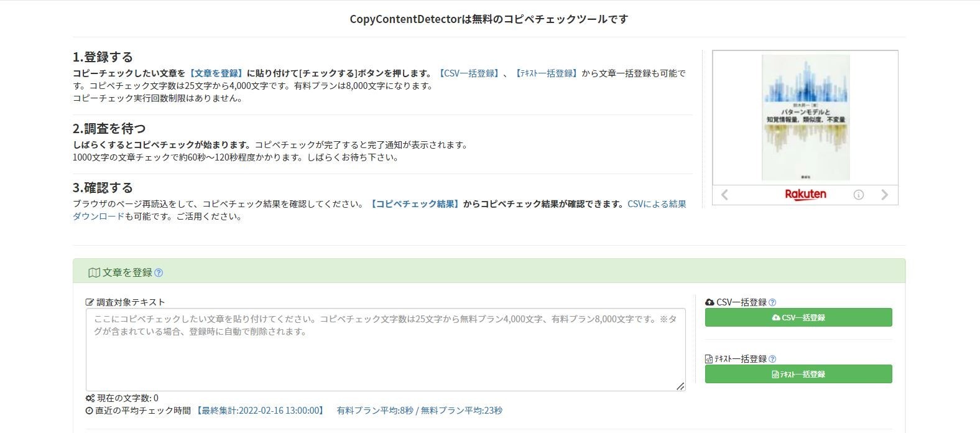Click the help icon beside ﾃｷｽﾄ一括登録 label
Image resolution: width=980 pixels, height=433 pixels.
click(772, 359)
